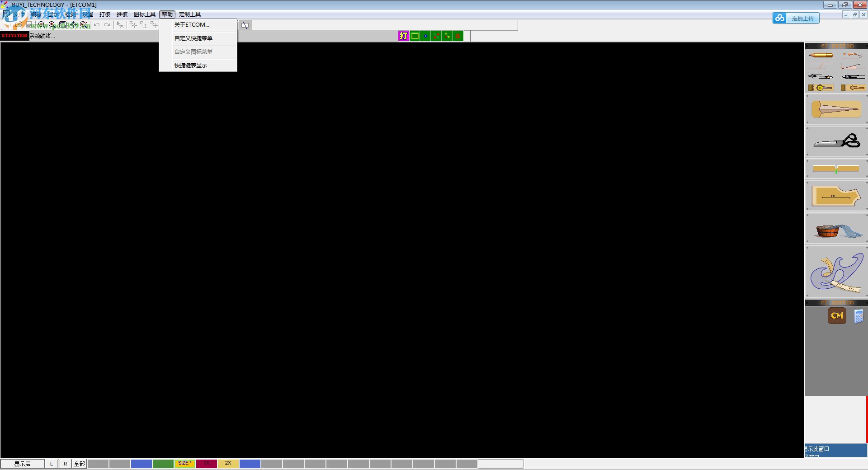
Task: Restore the previous zoom view
Action: click(84, 25)
